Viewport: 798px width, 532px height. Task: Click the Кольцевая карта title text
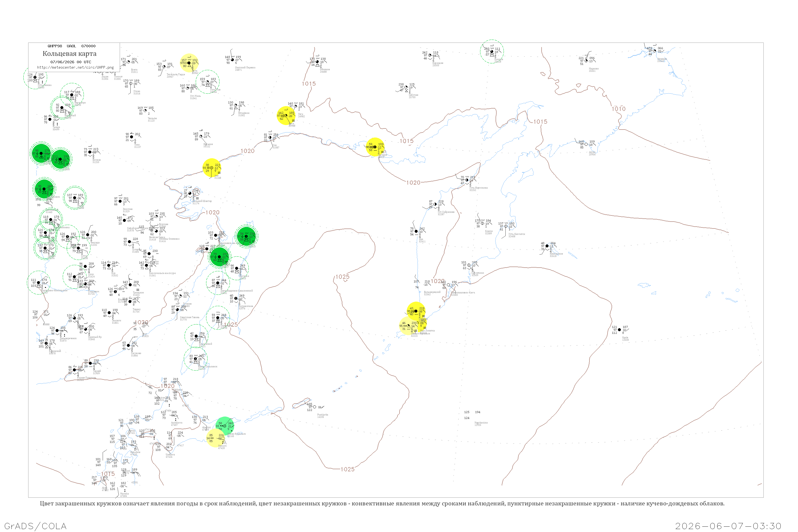pyautogui.click(x=69, y=54)
